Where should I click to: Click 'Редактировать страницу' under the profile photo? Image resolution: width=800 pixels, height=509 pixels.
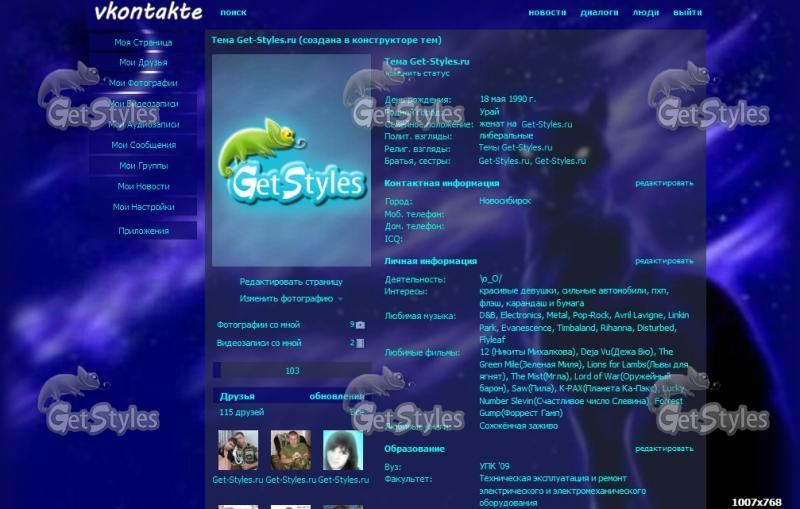[x=291, y=282]
